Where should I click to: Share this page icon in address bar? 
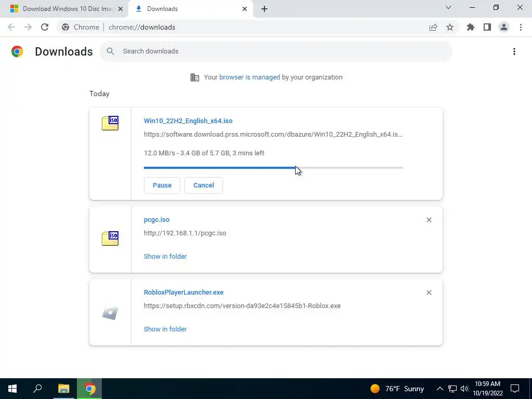tap(433, 27)
